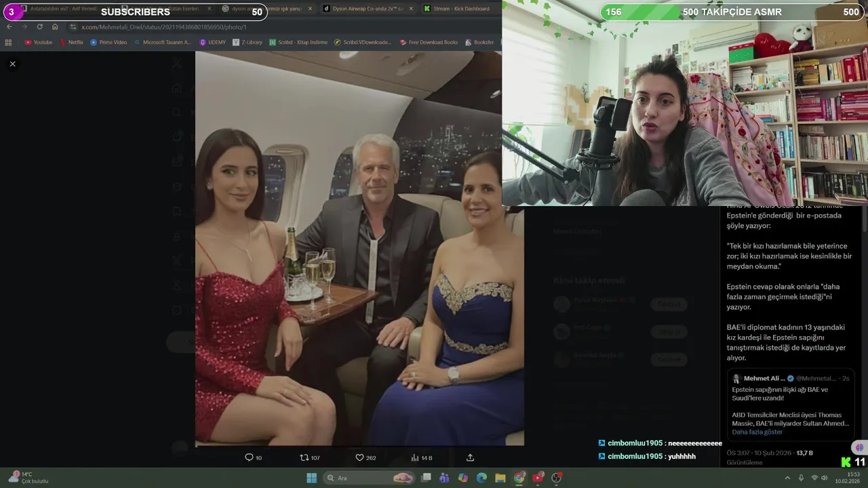Open Google Chrome taskbar icon
Image resolution: width=868 pixels, height=488 pixels.
coord(519,478)
